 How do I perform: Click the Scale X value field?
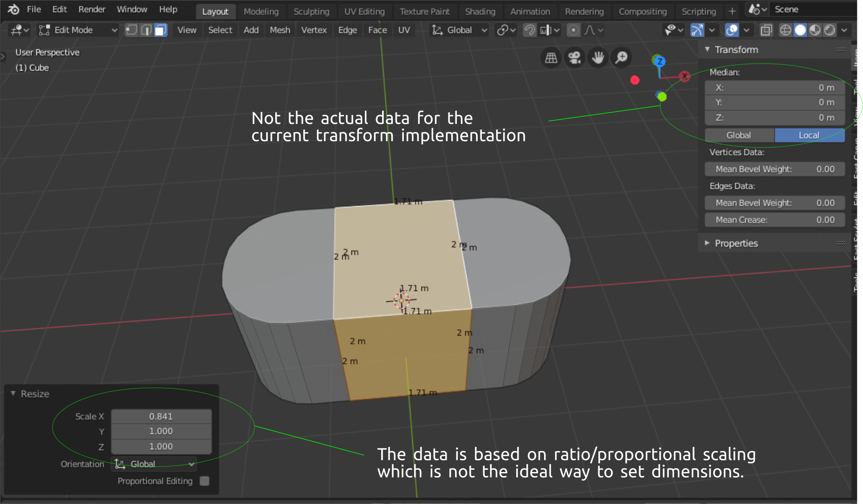pyautogui.click(x=161, y=416)
